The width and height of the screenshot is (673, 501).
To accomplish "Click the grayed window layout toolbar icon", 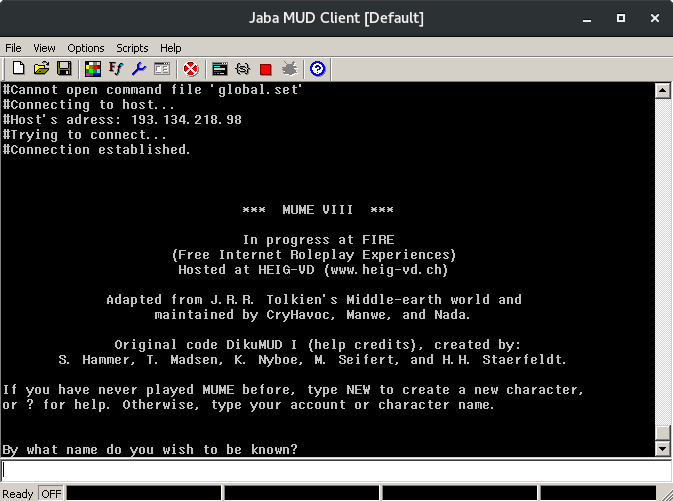I will click(x=162, y=69).
